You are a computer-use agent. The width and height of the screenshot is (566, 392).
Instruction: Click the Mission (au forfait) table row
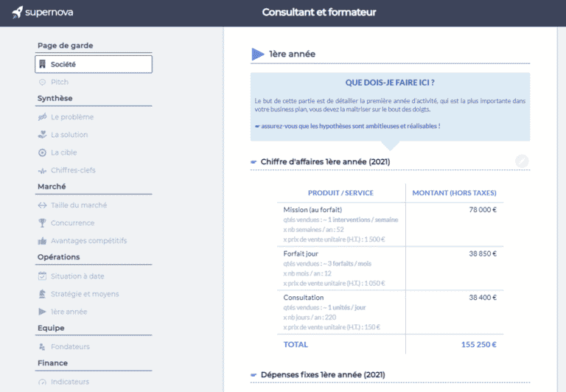point(390,224)
